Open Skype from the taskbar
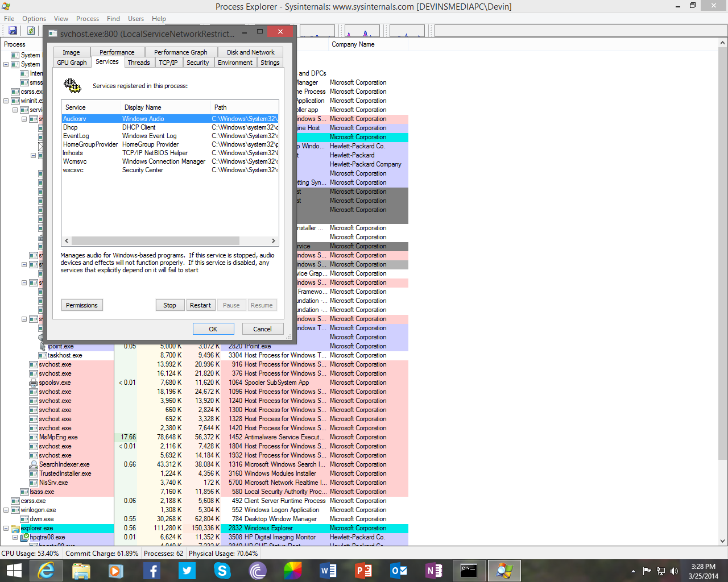728x582 pixels. 222,571
